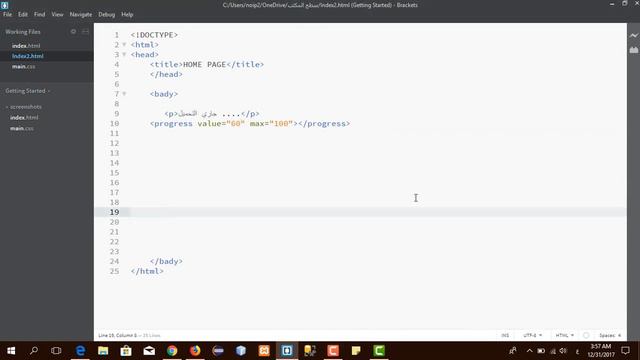Open the taskbar icon between Brackets and Camtasia
This screenshot has height=360, width=640.
coord(310,351)
